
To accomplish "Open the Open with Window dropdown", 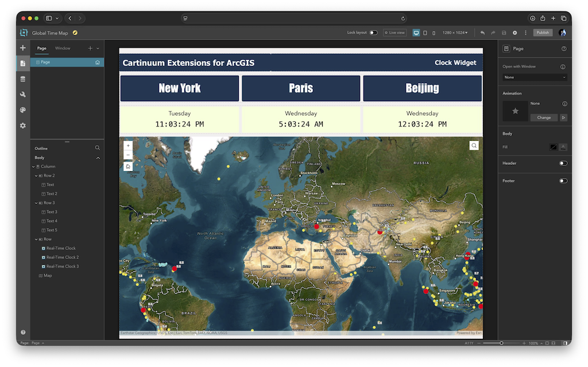I will 534,77.
